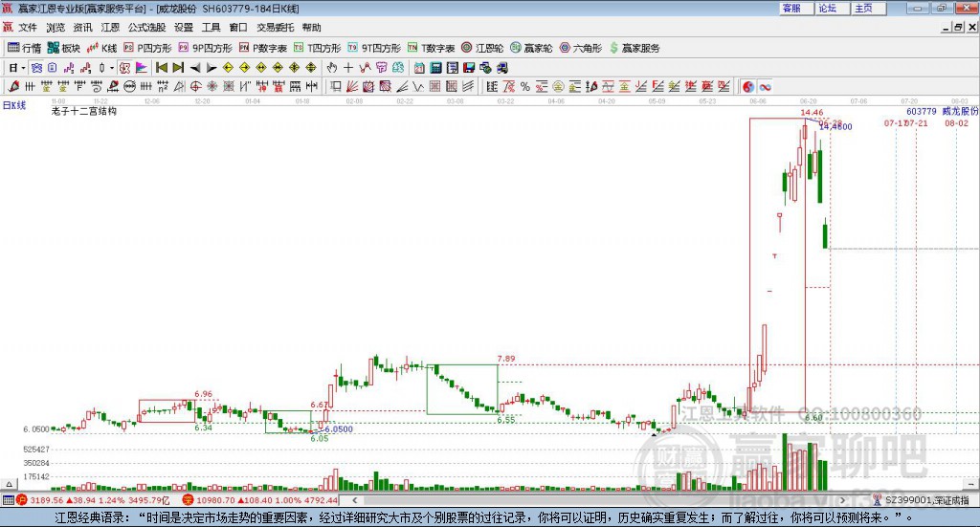Click the scroll left arrow under chart

(x=354, y=499)
